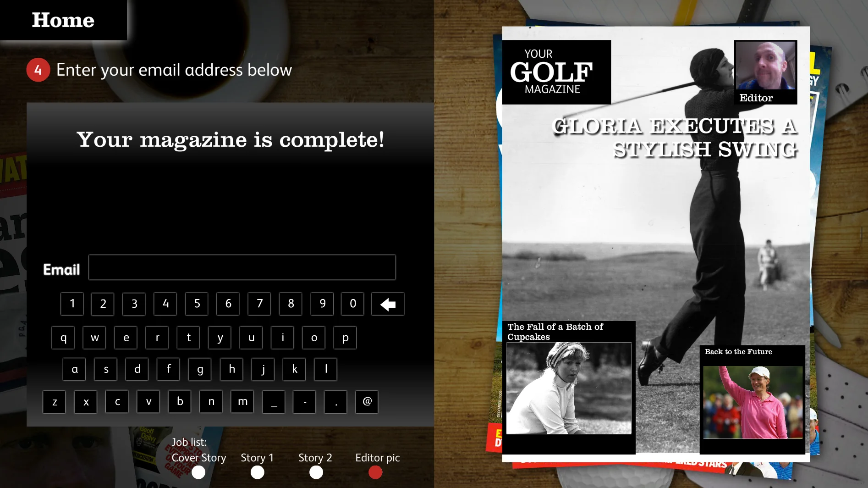Select the Story 2 job dot
The image size is (868, 488).
[x=316, y=472]
